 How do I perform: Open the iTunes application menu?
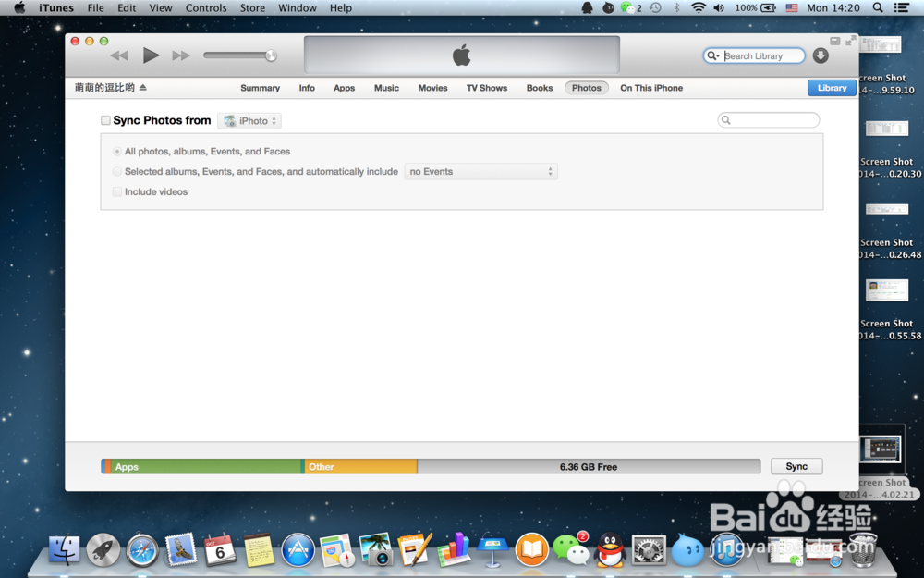point(56,7)
